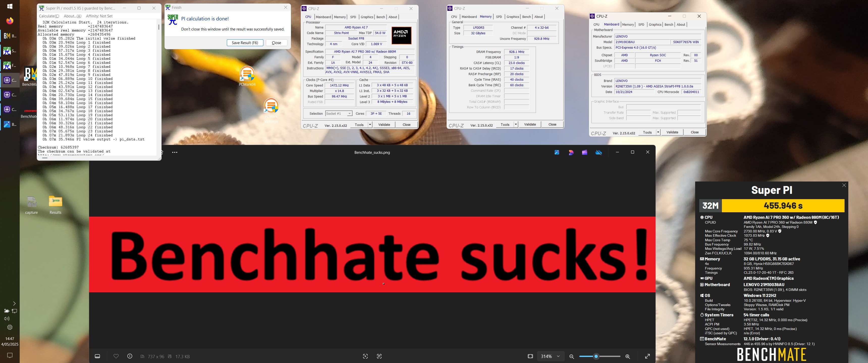
Task: Expand Tools dropdown arrow in CPU-Z CPU window
Action: (x=370, y=125)
